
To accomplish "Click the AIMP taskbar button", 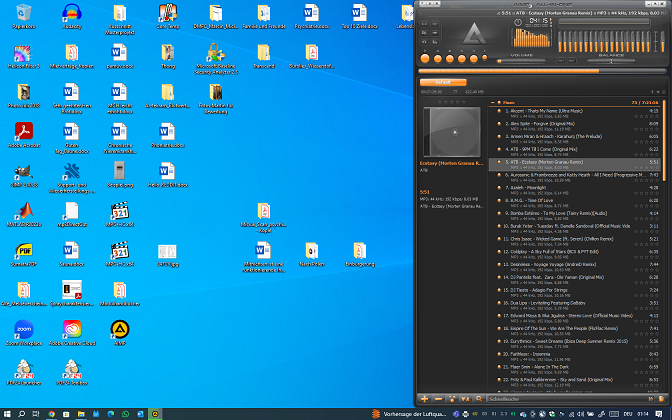I will [x=155, y=414].
